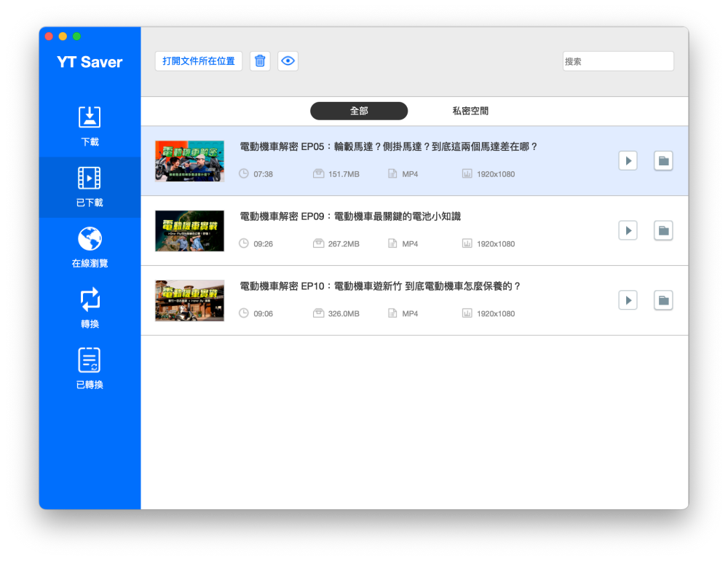Toggle the eye private visibility icon
This screenshot has height=561, width=728.
(288, 61)
